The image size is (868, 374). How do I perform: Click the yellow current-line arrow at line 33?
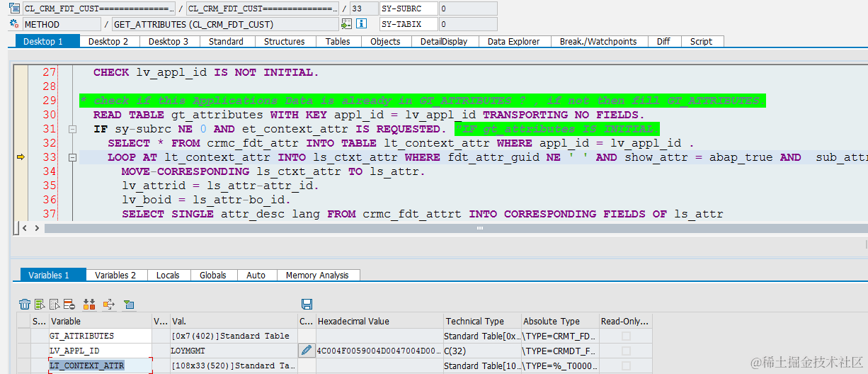tap(21, 157)
